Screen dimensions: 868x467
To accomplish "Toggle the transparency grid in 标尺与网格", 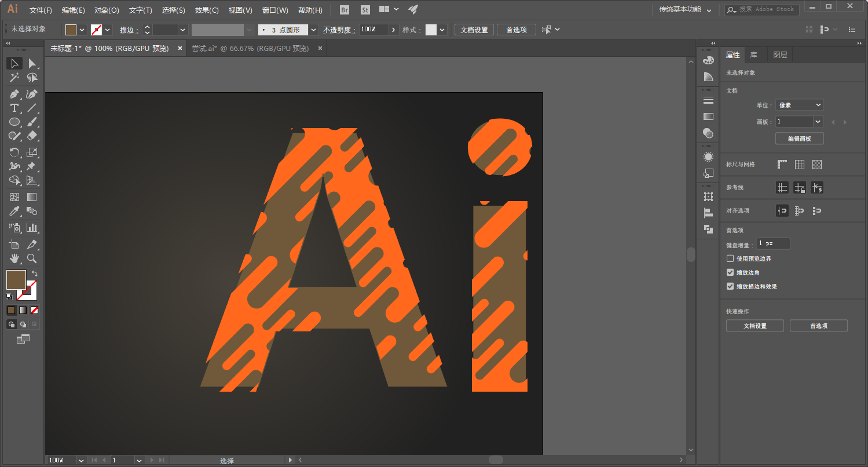I will tap(817, 165).
